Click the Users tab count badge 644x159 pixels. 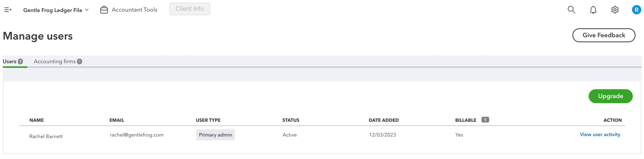tap(20, 61)
